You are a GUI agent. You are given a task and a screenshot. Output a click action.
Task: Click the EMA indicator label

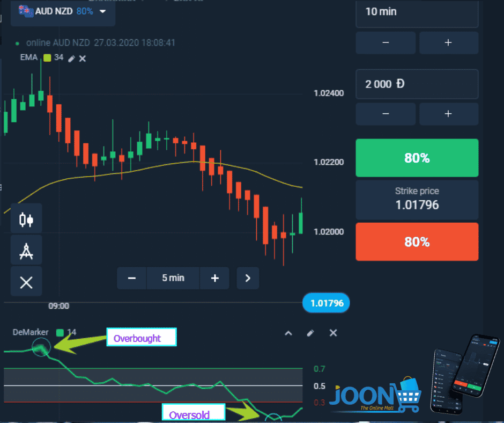pyautogui.click(x=29, y=57)
